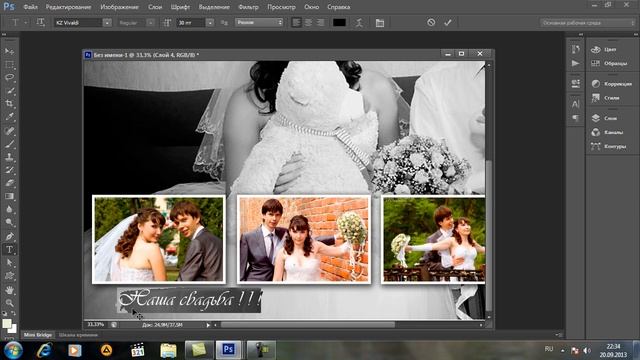Select the Rectangular Marquee tool
This screenshot has width=640, height=360.
click(9, 64)
